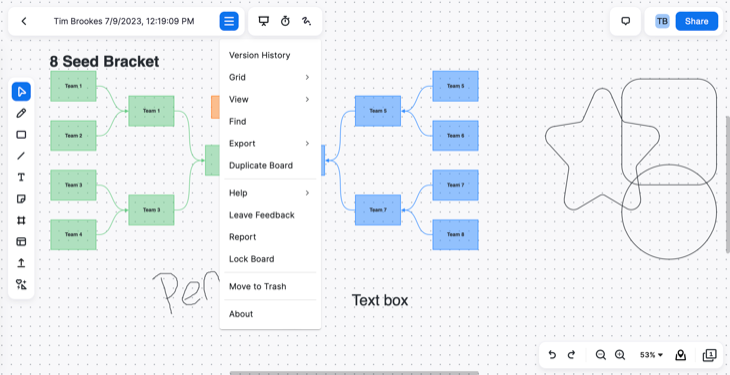This screenshot has width=730, height=375.
Task: Pick the Pen drawing tool
Action: [x=21, y=113]
